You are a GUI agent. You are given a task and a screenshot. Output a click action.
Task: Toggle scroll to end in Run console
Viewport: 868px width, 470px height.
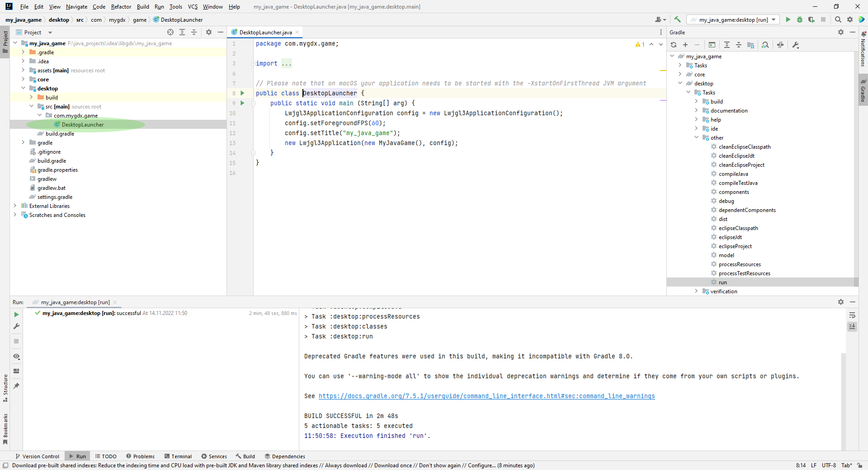[x=852, y=326]
